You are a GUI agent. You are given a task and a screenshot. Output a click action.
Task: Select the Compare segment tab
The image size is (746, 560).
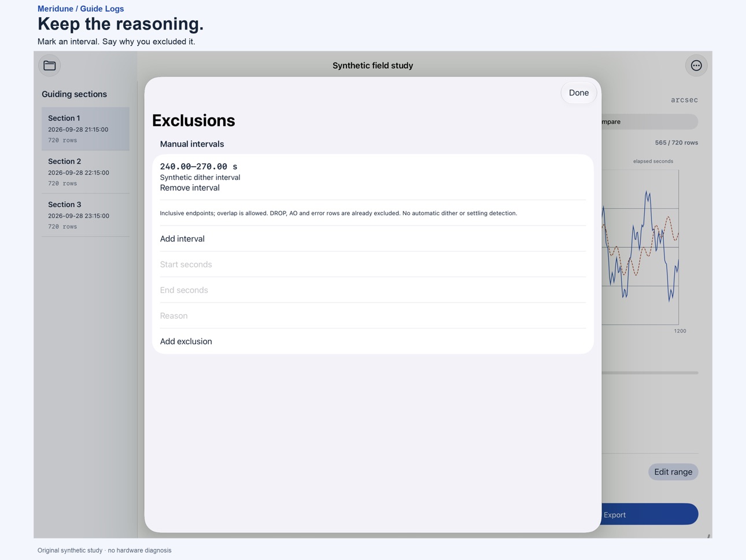point(650,121)
